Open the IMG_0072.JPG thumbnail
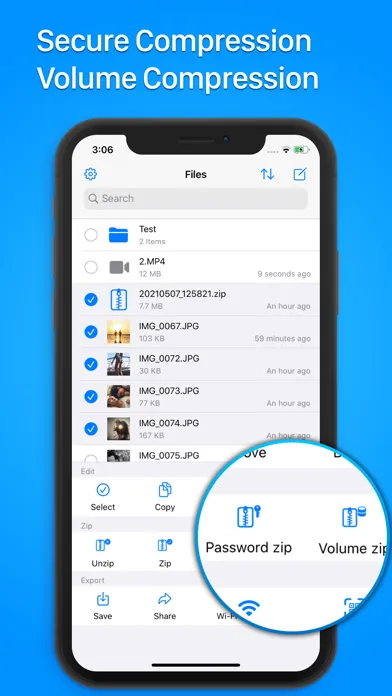This screenshot has width=392, height=696. [119, 364]
